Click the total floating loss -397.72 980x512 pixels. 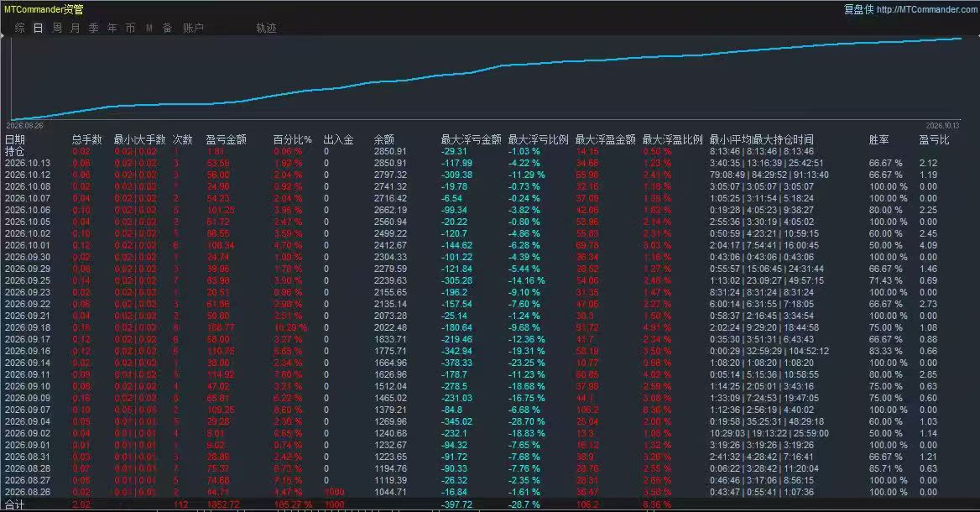[457, 504]
